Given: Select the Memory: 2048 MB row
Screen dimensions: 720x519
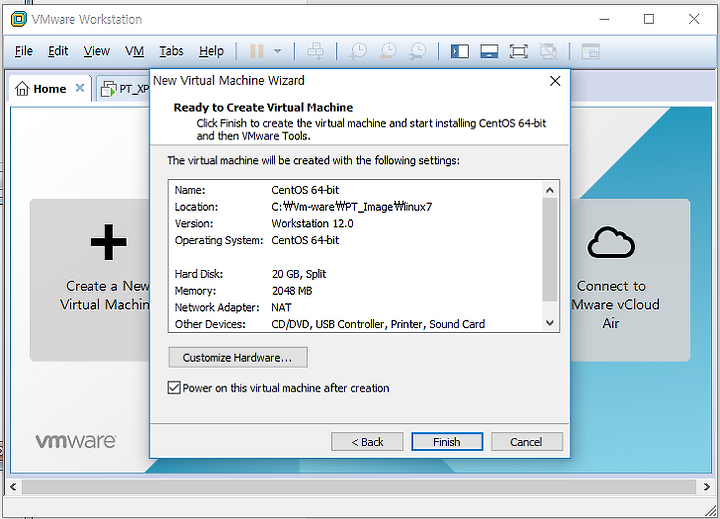Looking at the screenshot, I should coord(355,291).
